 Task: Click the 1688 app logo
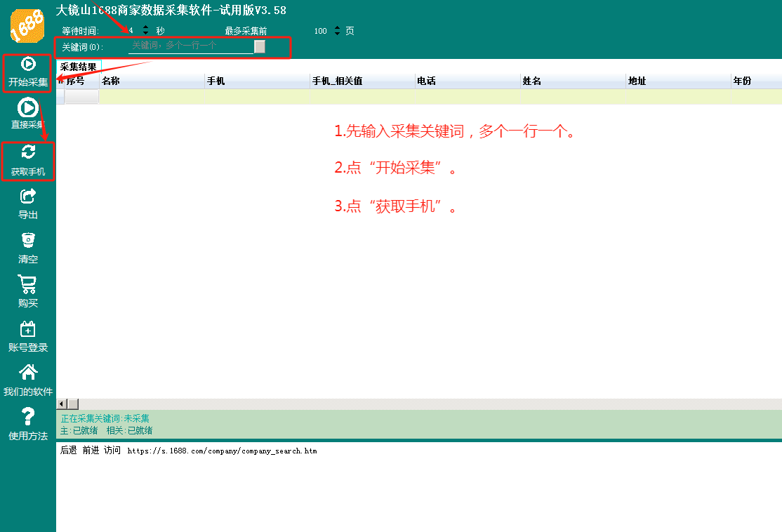[28, 26]
